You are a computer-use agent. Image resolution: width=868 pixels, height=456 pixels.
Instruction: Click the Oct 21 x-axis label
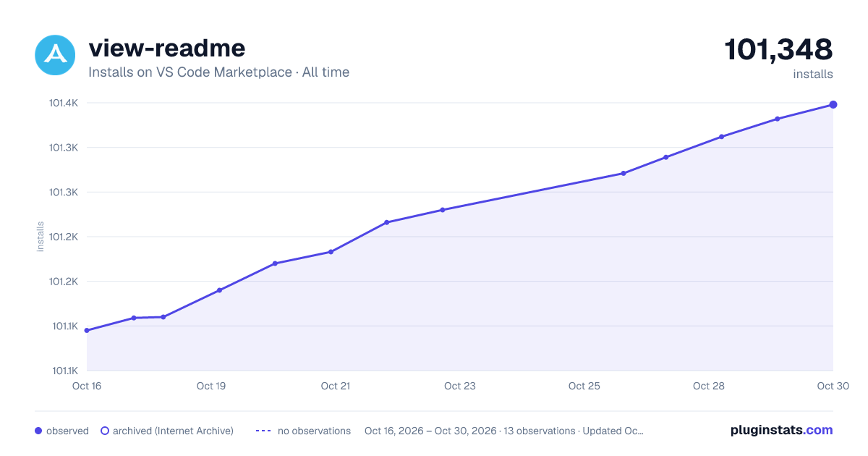click(336, 386)
